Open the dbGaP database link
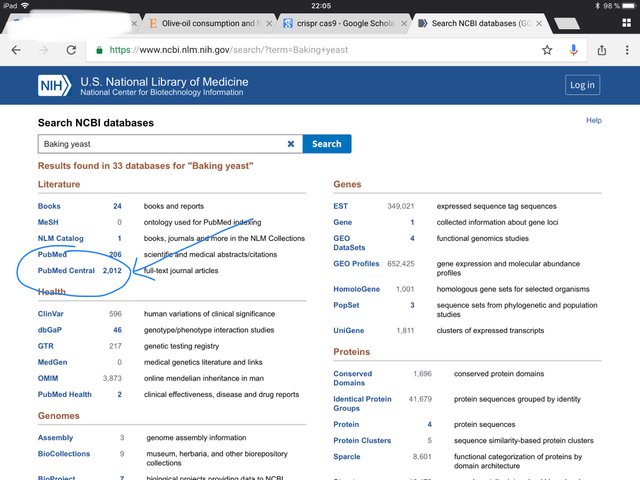Image resolution: width=640 pixels, height=480 pixels. tap(50, 330)
